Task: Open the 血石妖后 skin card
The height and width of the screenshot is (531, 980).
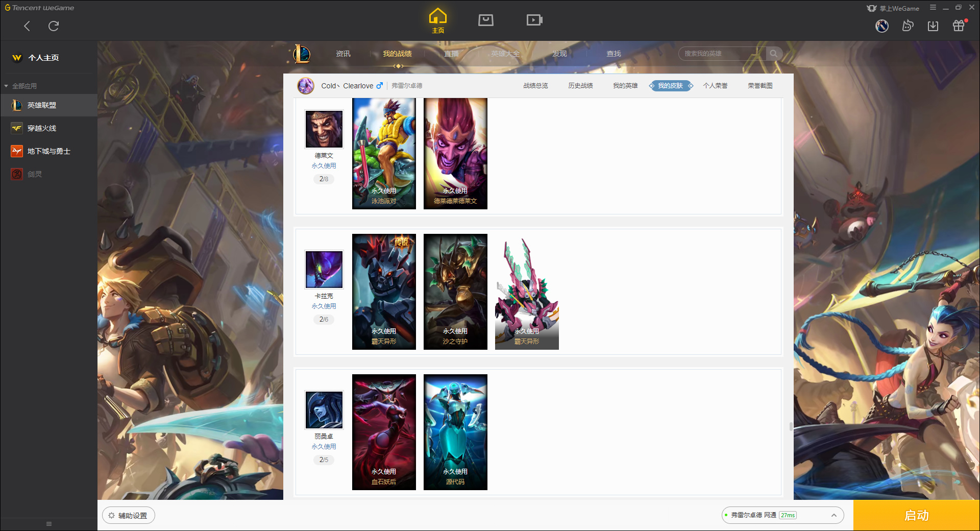Action: (x=384, y=432)
